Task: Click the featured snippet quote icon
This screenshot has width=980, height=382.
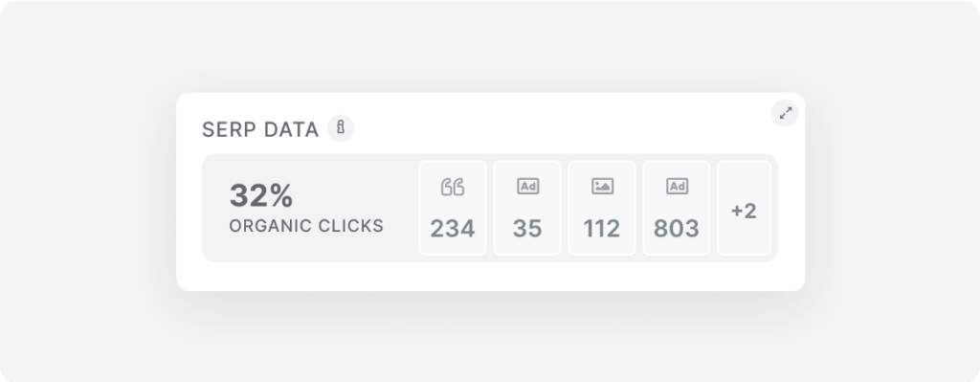Action: (x=453, y=187)
